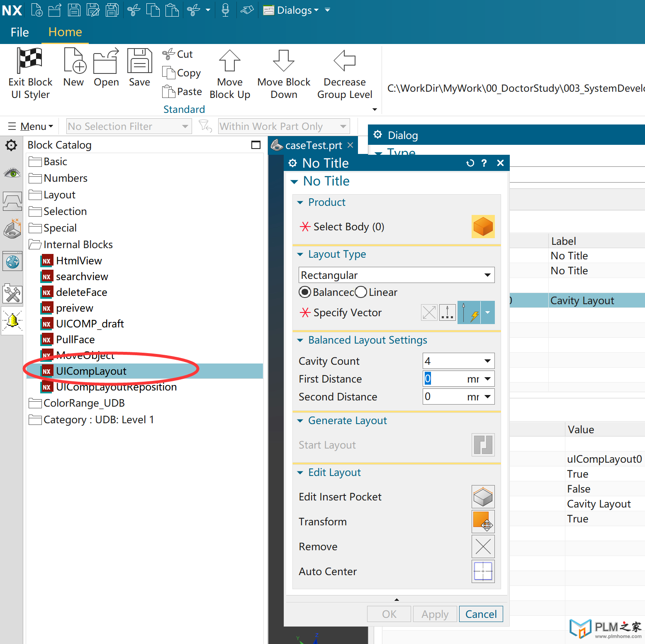This screenshot has width=645, height=644.
Task: Click the Cancel button
Action: pos(481,614)
